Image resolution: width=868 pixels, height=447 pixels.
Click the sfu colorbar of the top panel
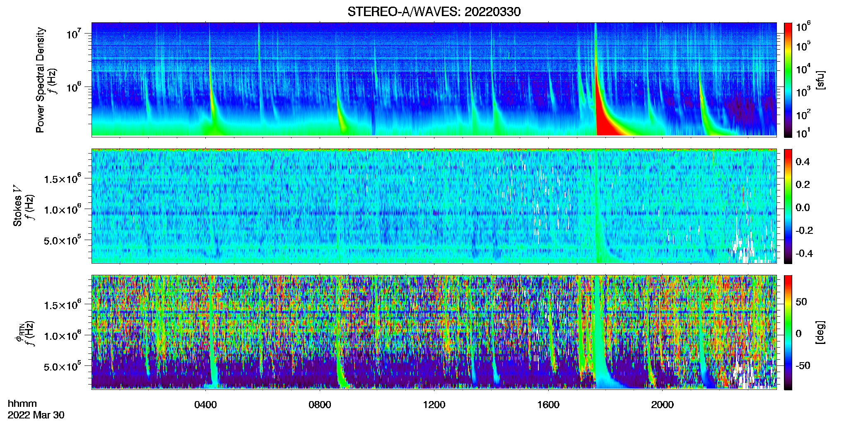pos(788,80)
